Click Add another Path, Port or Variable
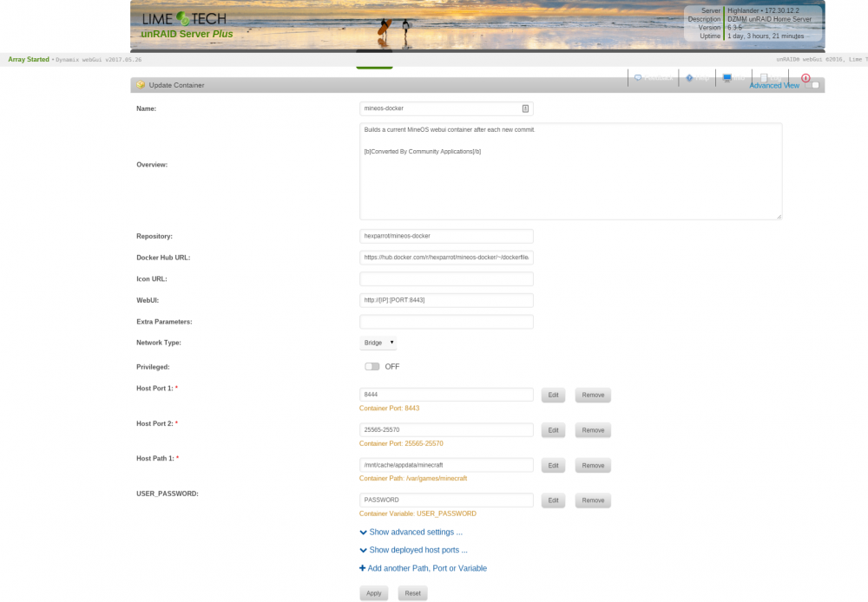Screen dimensions: 868x602 point(427,568)
